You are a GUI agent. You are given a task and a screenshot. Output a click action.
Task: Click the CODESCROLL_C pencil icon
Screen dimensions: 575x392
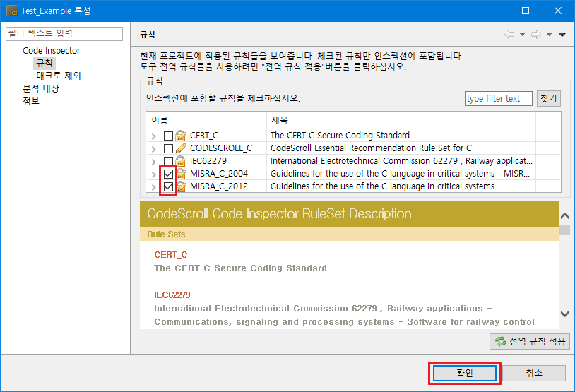coord(180,148)
